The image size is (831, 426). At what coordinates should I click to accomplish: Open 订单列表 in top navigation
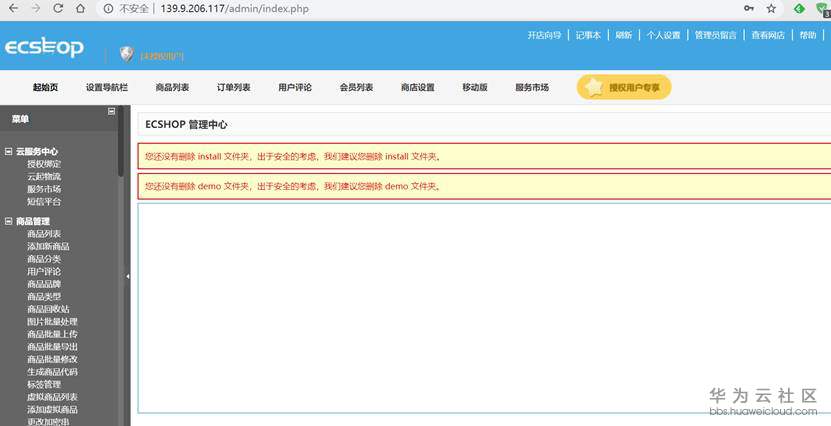tap(233, 87)
